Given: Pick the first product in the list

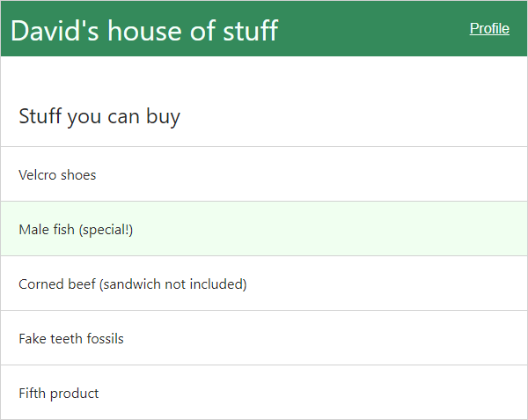Looking at the screenshot, I should coord(57,174).
